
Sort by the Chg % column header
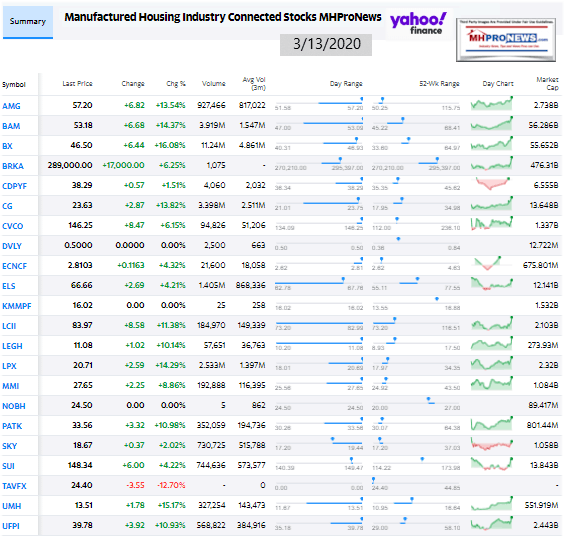click(x=176, y=84)
